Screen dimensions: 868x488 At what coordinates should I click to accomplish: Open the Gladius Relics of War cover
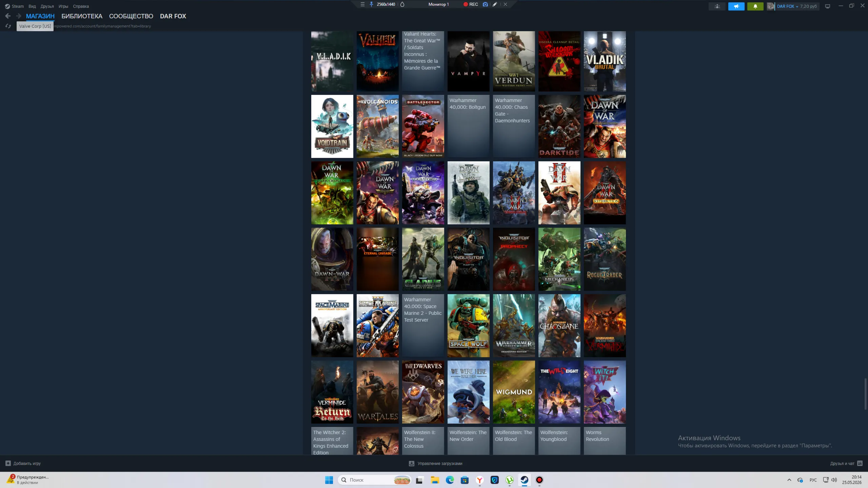coord(423,259)
